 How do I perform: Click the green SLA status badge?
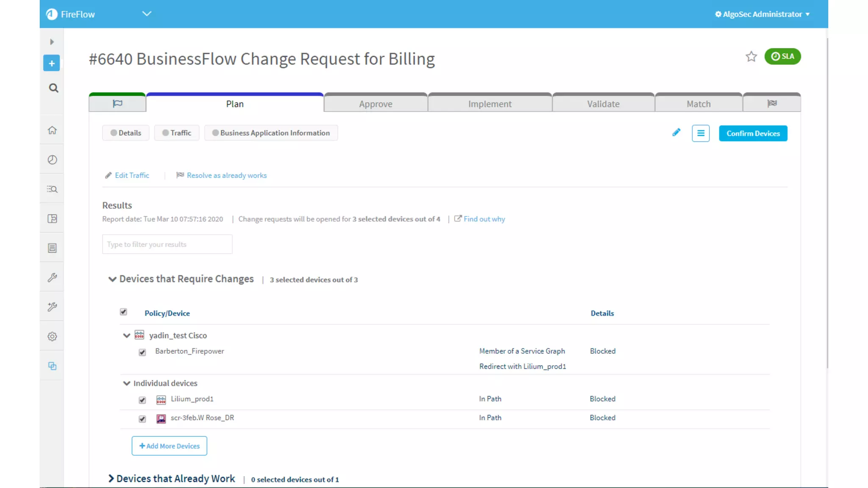pos(782,56)
